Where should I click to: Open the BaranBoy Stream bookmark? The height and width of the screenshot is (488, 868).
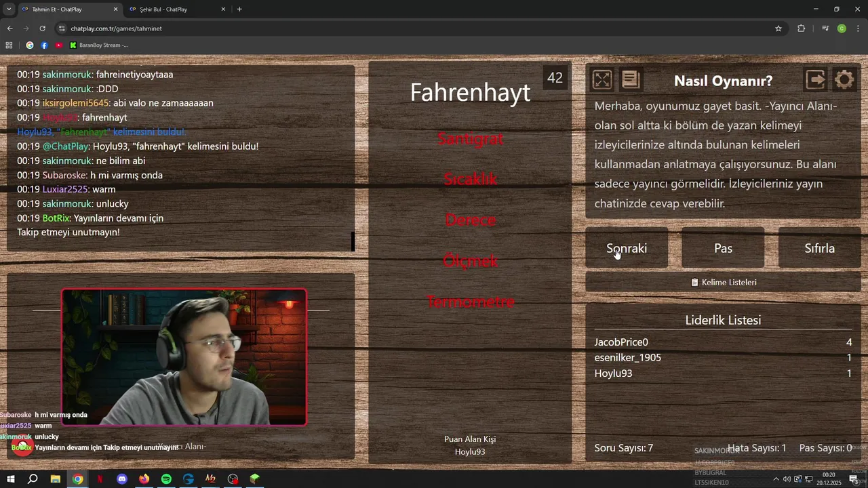pos(98,45)
